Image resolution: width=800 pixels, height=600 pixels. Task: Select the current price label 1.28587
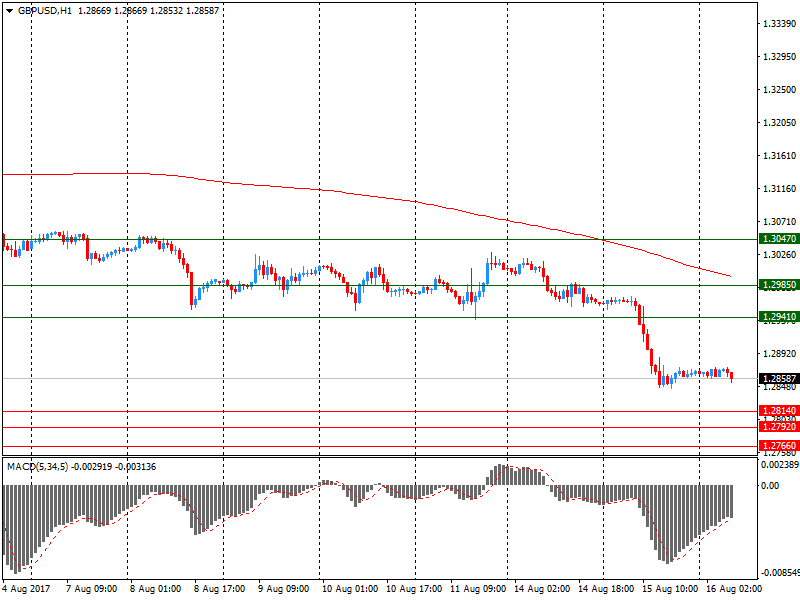point(779,379)
